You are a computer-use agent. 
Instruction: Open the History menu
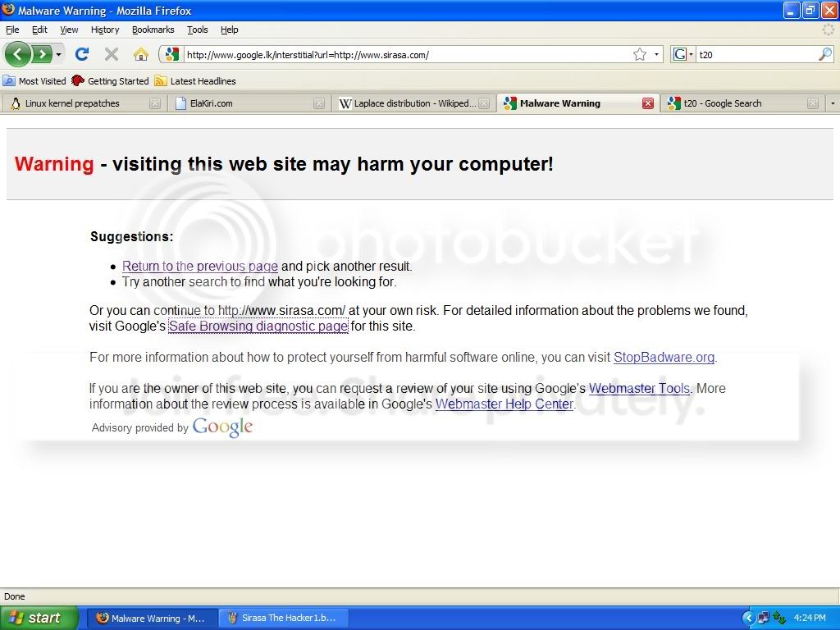pos(105,30)
